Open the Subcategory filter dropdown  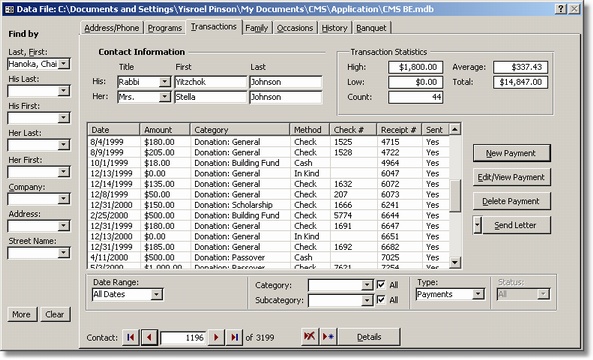tap(367, 300)
